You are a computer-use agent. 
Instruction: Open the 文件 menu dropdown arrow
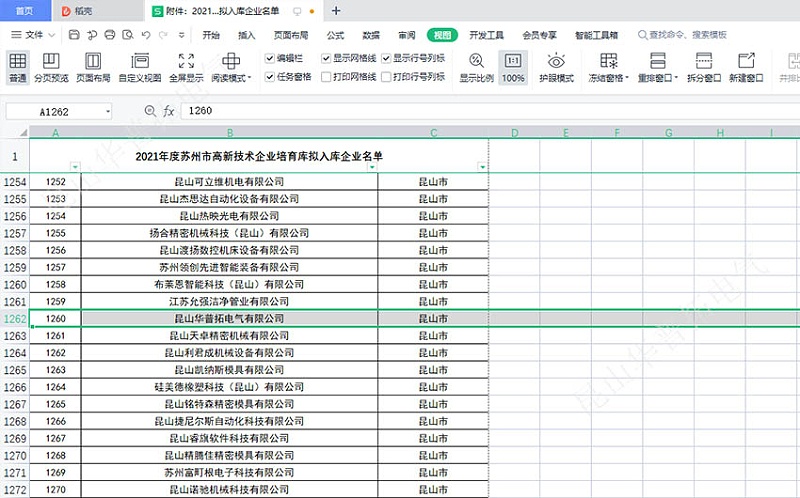(52, 35)
